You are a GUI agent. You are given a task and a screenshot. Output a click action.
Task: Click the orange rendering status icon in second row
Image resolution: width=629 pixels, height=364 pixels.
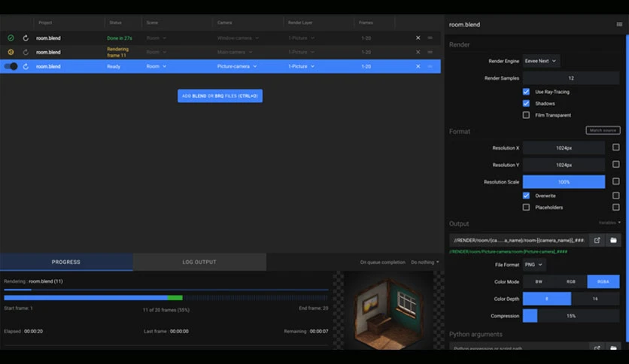(x=11, y=52)
